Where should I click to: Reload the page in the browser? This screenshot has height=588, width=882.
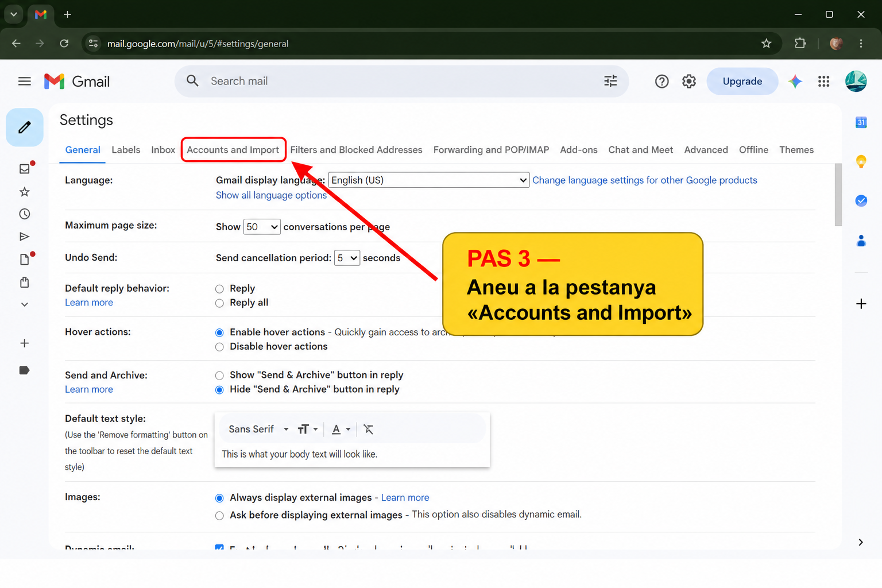click(x=64, y=44)
